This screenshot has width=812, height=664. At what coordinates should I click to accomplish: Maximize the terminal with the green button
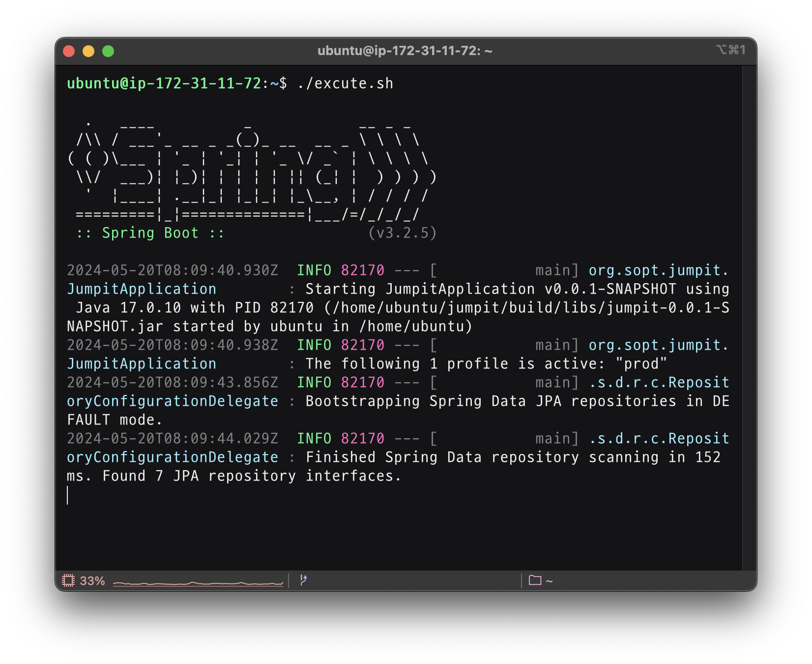click(108, 51)
